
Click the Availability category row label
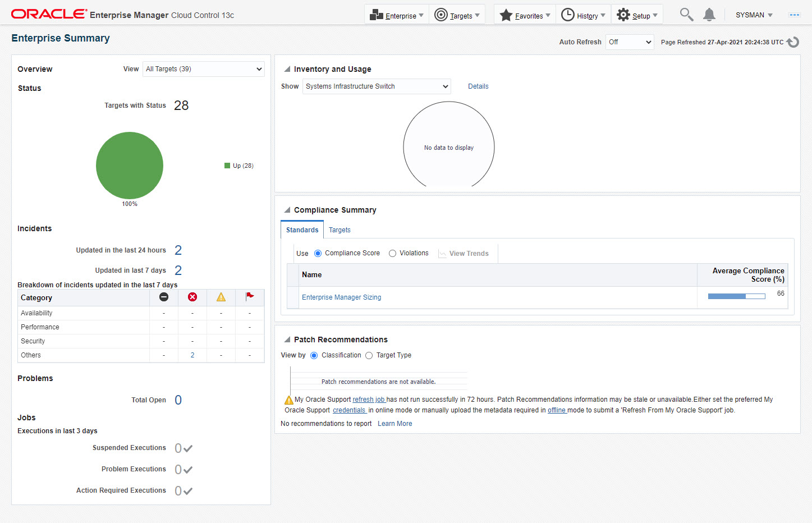[36, 313]
